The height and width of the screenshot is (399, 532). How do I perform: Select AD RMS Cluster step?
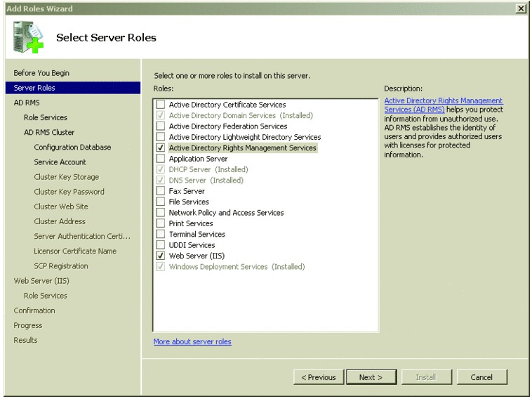(49, 133)
